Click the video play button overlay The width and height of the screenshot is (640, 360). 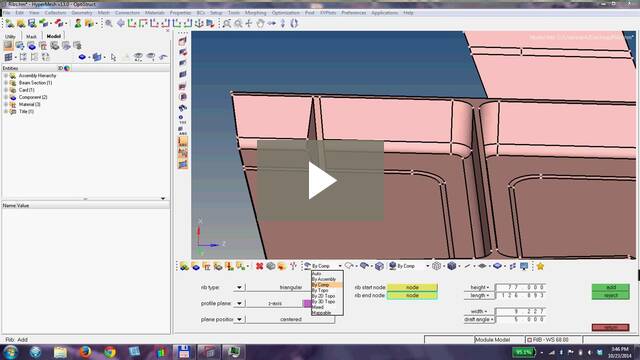coord(320,181)
